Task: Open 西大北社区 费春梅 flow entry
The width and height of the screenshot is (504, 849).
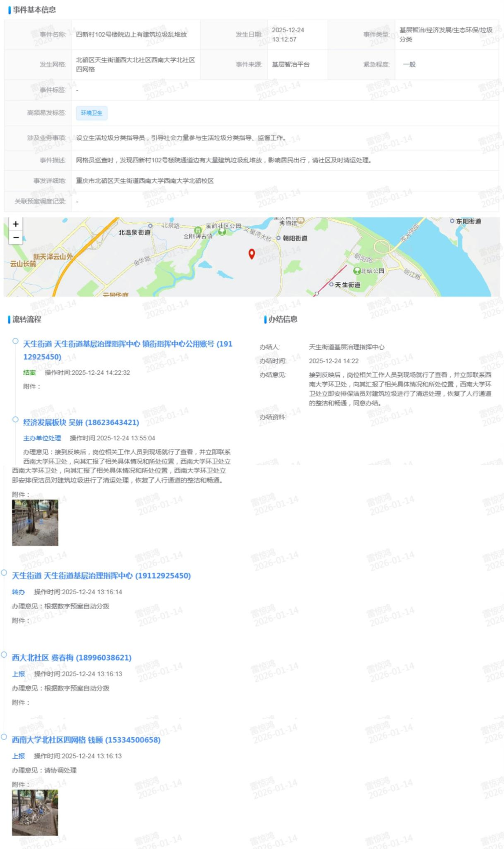Action: 71,658
